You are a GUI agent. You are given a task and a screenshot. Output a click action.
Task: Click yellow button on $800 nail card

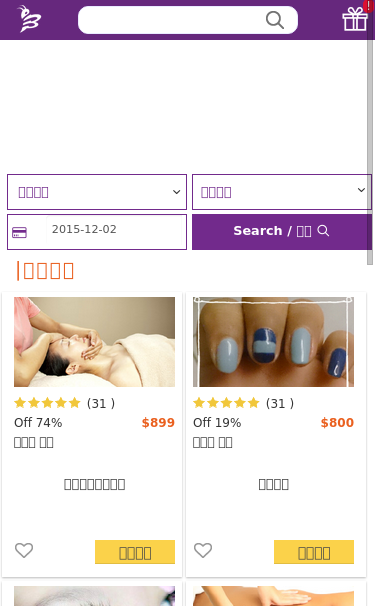[x=314, y=552]
